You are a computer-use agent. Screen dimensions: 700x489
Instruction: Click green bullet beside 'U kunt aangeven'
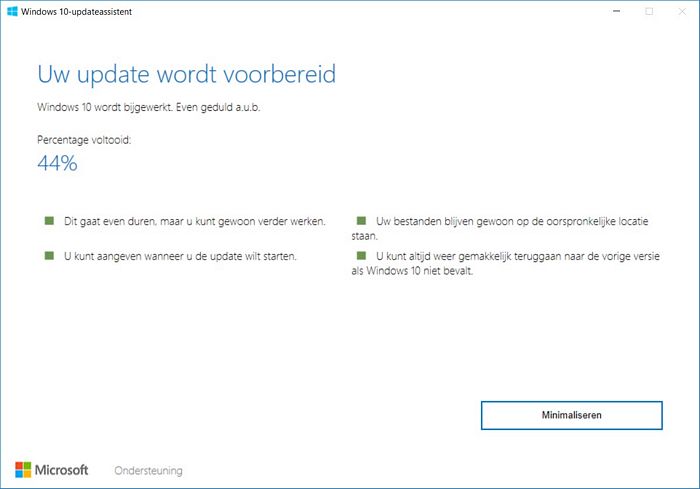[49, 255]
